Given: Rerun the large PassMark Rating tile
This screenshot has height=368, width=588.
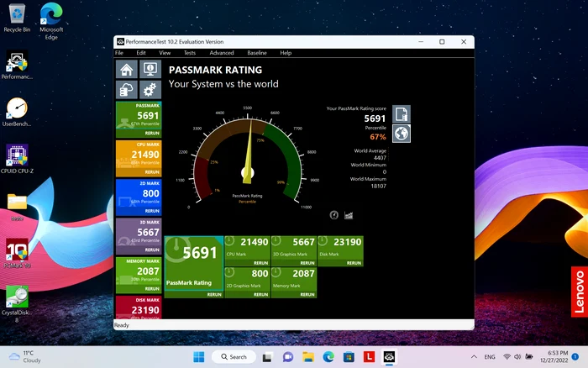Looking at the screenshot, I should click(214, 295).
